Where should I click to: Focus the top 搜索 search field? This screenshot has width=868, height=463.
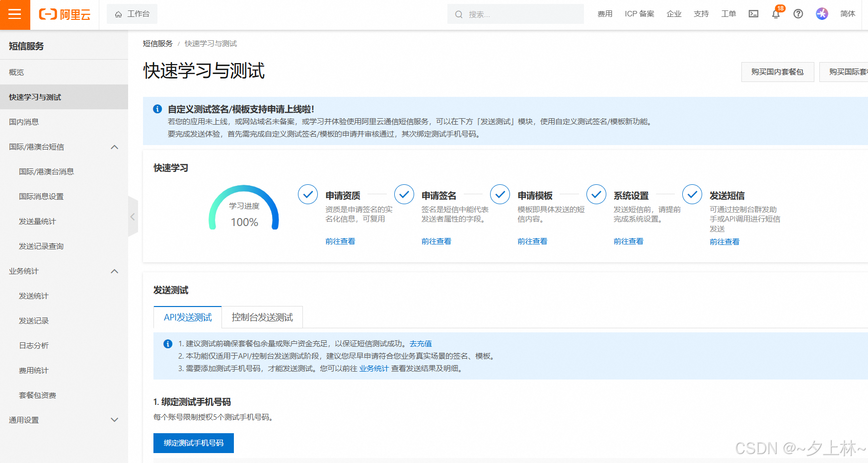click(515, 14)
